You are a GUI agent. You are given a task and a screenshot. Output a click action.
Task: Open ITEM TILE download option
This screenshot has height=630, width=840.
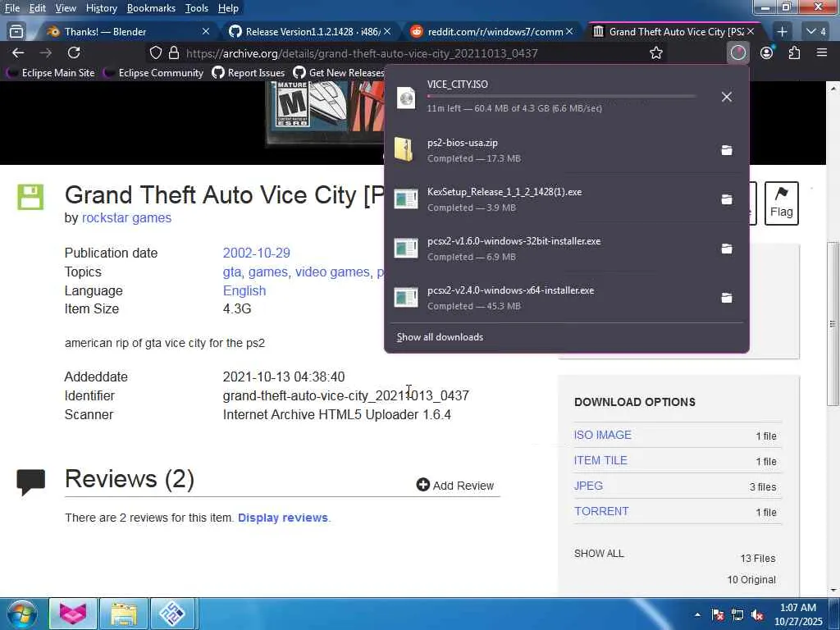[600, 460]
